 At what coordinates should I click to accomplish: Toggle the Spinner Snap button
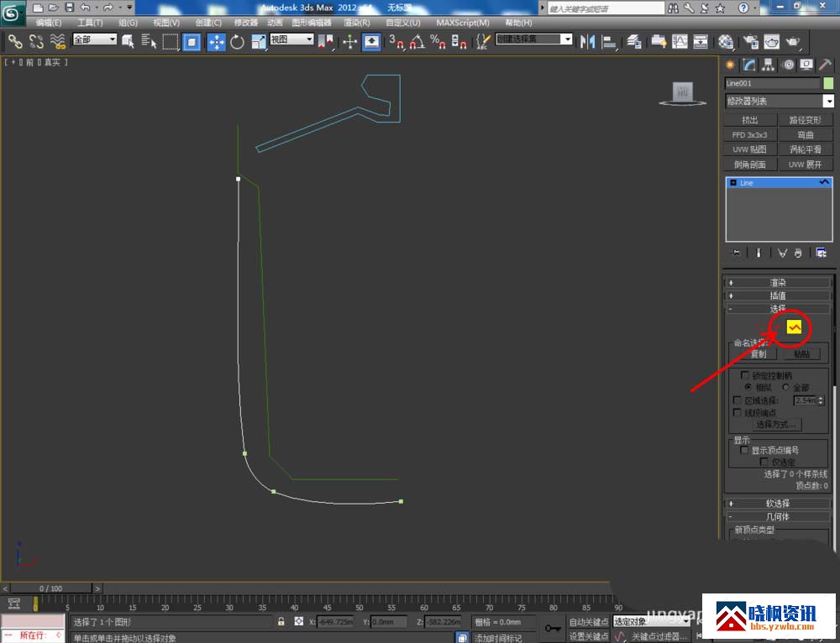tap(459, 41)
